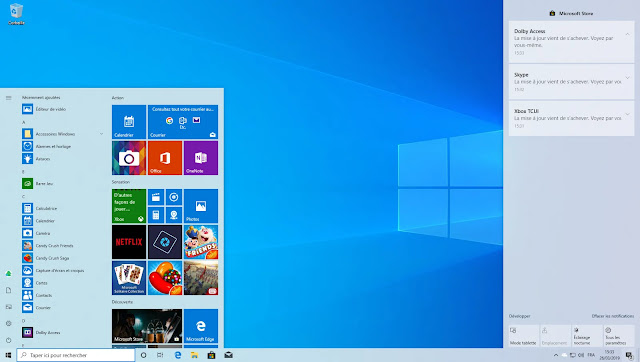Open Pictures icon in the Start menu rail
Viewport: 640px width, 362px height.
click(x=9, y=307)
